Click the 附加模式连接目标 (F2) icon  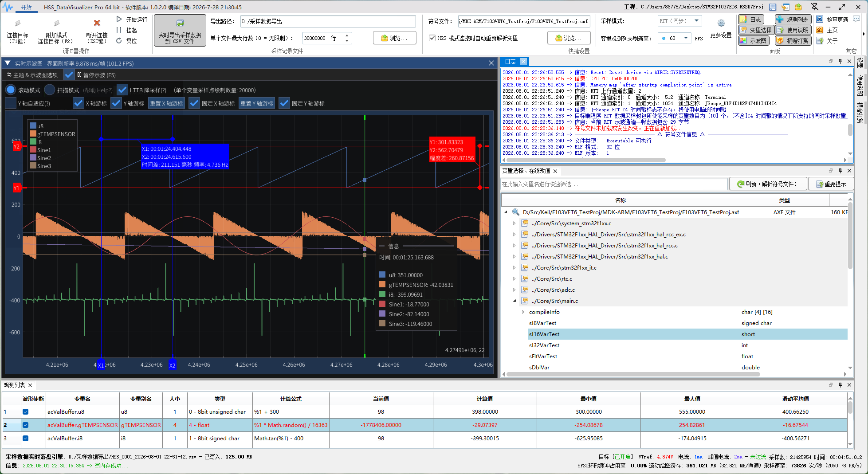(x=56, y=23)
